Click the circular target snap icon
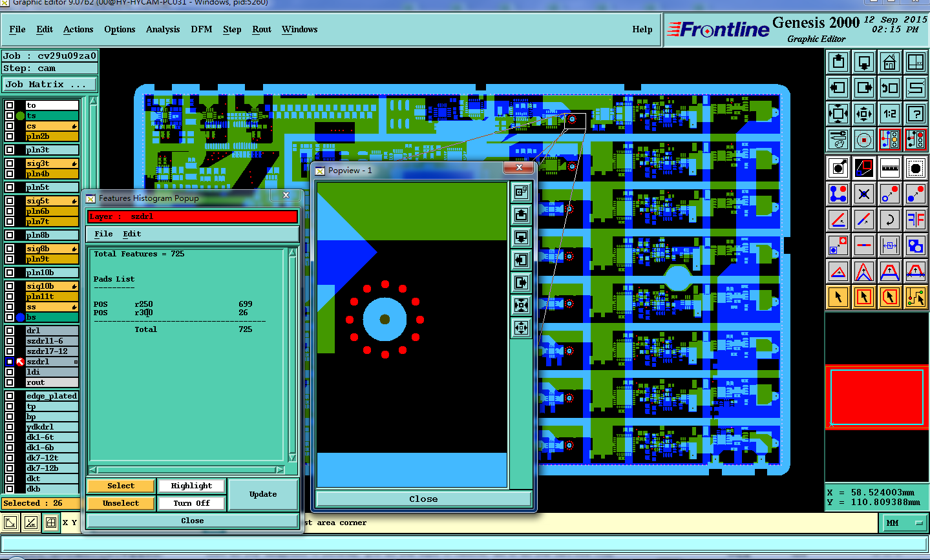 tap(864, 139)
